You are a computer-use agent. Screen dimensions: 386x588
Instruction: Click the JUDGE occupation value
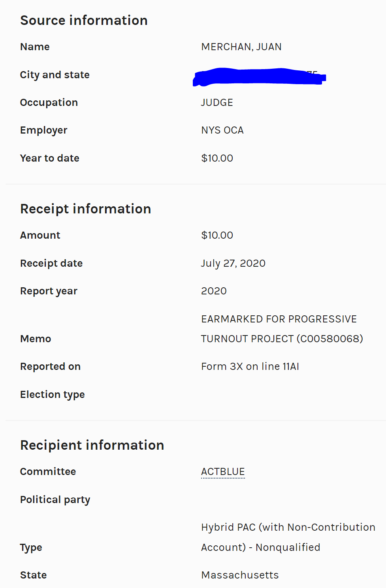[x=217, y=103]
